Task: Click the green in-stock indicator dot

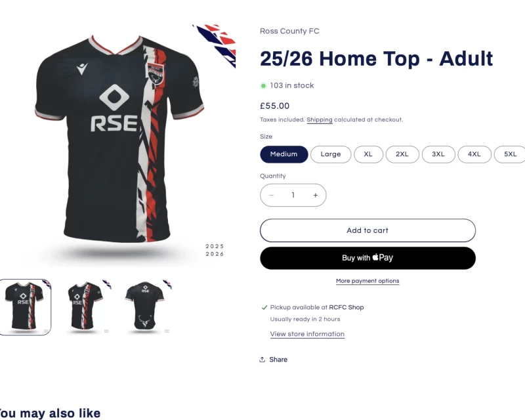Action: click(x=262, y=85)
